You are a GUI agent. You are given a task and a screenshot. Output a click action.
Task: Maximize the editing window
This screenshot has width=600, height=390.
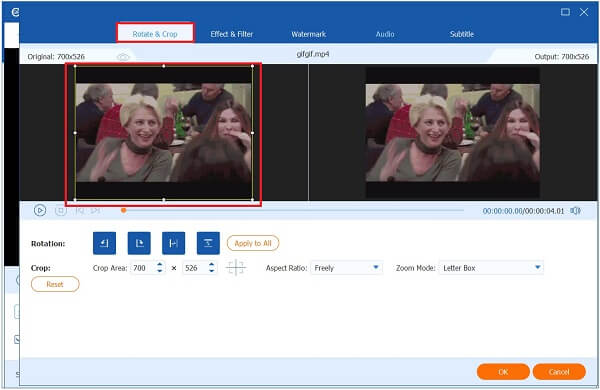[565, 12]
